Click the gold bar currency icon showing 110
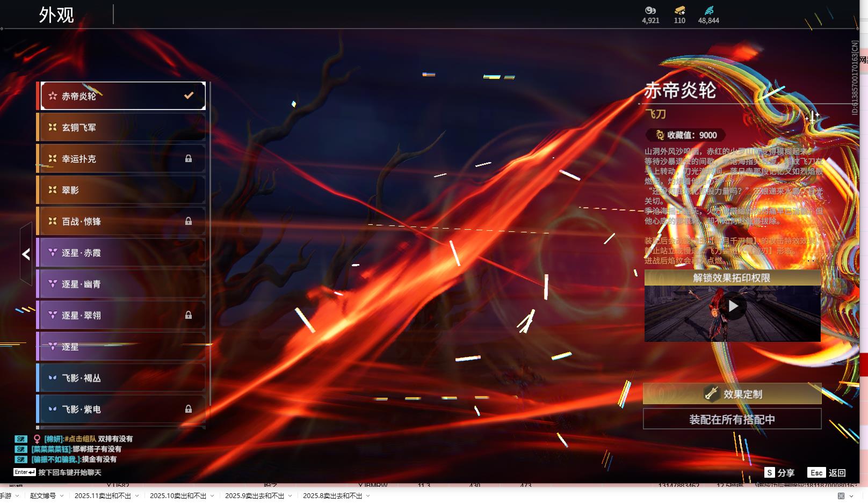 click(679, 10)
